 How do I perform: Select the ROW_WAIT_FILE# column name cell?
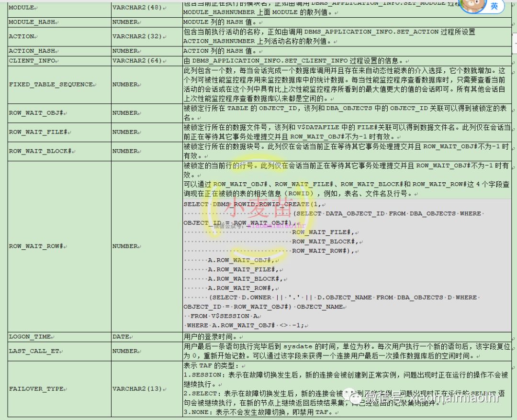pos(59,132)
